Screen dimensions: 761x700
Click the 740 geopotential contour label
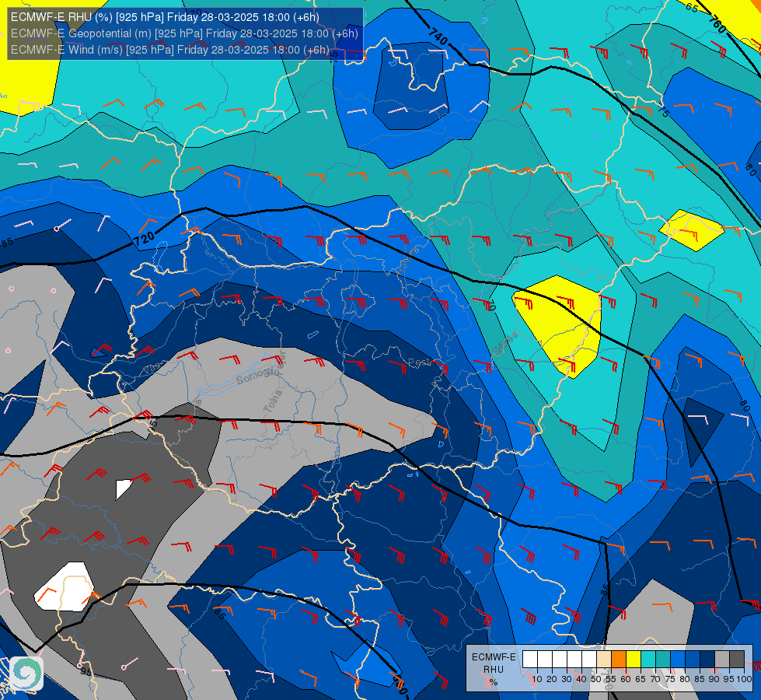pos(438,37)
